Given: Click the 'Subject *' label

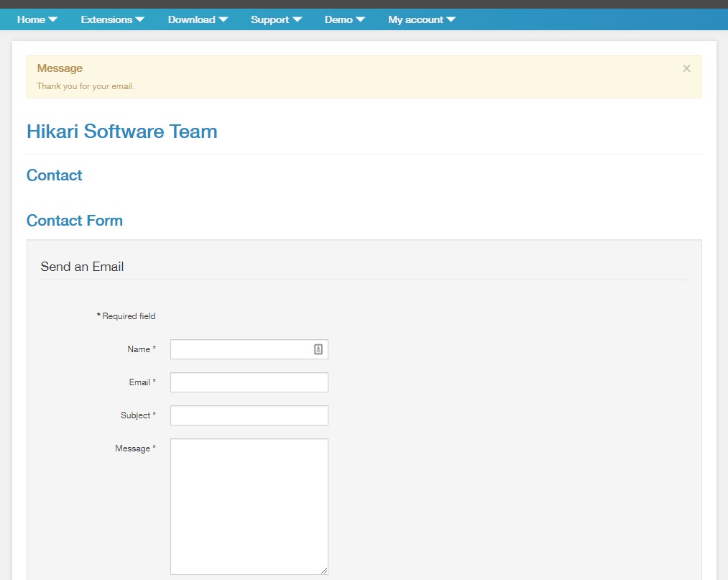Looking at the screenshot, I should 139,415.
